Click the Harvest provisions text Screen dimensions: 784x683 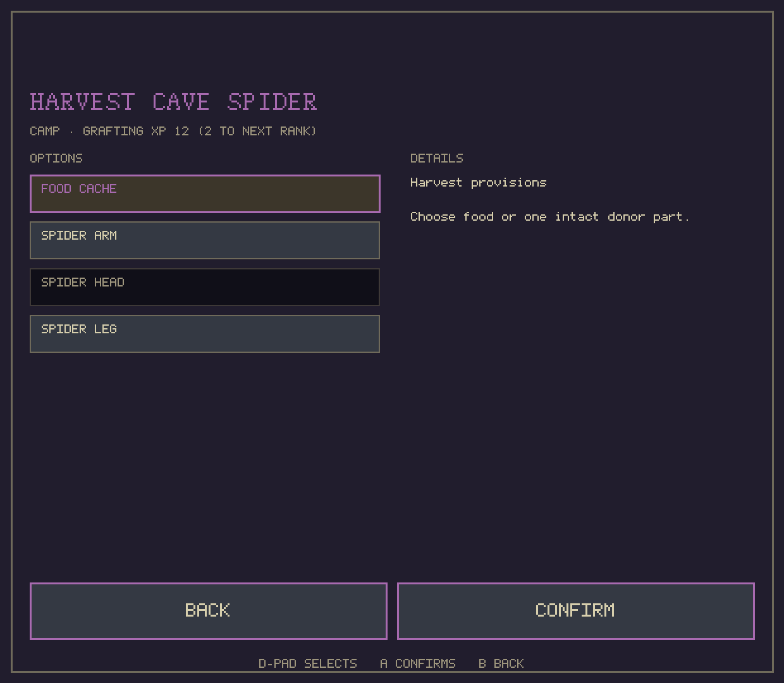479,183
